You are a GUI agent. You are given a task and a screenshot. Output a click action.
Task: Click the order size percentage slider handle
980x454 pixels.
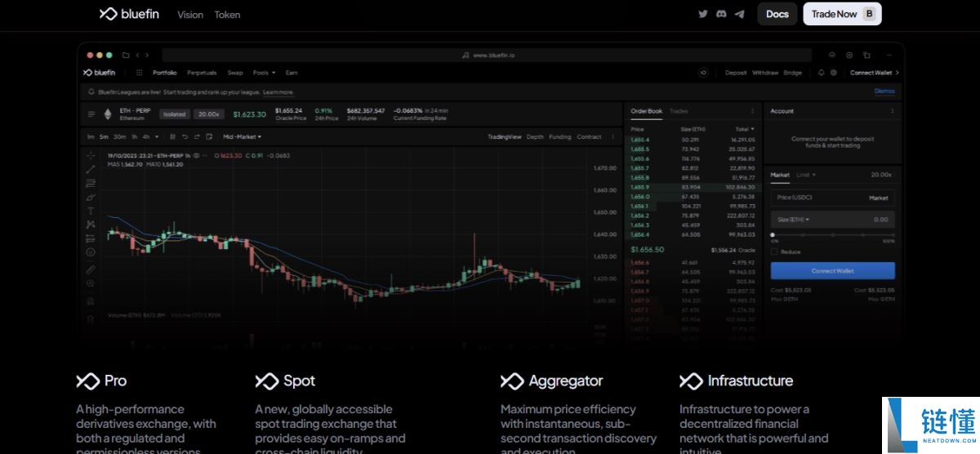coord(773,234)
